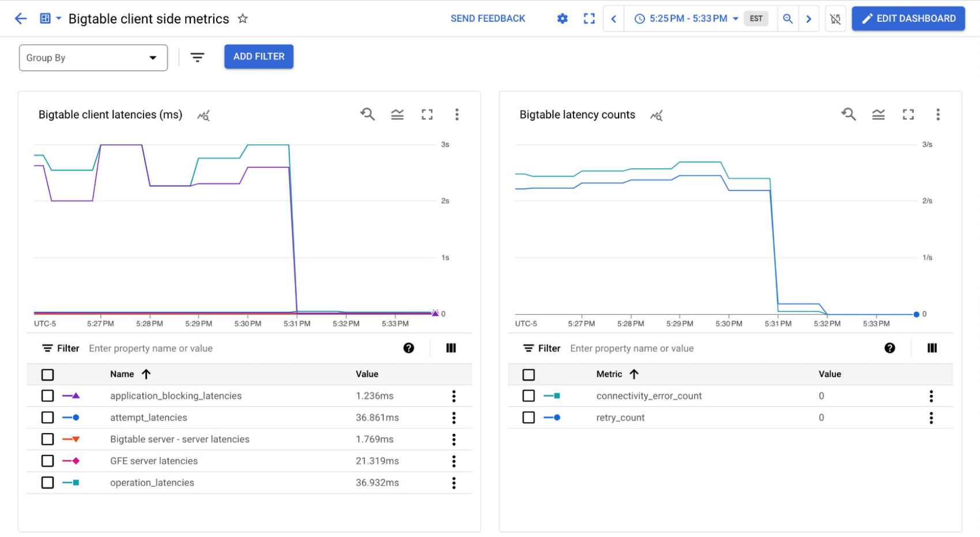Check the application_blocking_latencies row checkbox
The width and height of the screenshot is (980, 537).
coord(48,396)
